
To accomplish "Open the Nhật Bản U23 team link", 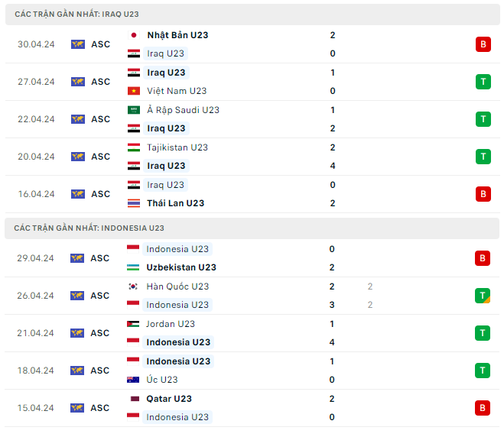I will point(177,35).
